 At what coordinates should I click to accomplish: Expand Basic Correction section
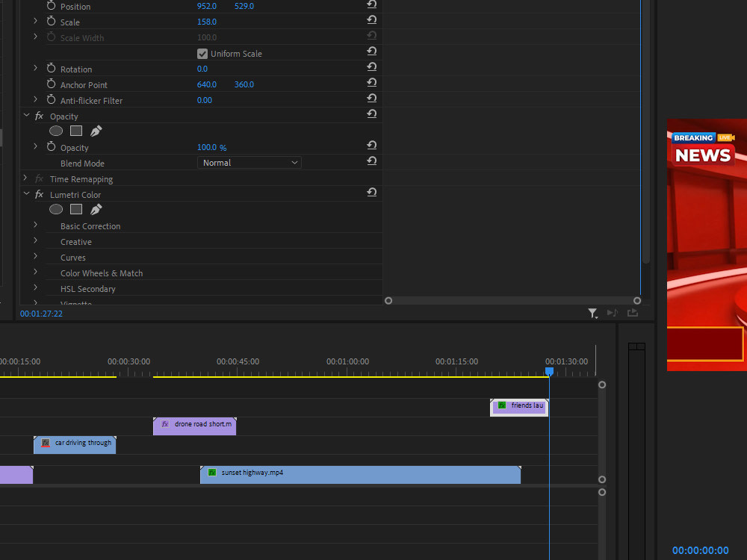click(35, 225)
